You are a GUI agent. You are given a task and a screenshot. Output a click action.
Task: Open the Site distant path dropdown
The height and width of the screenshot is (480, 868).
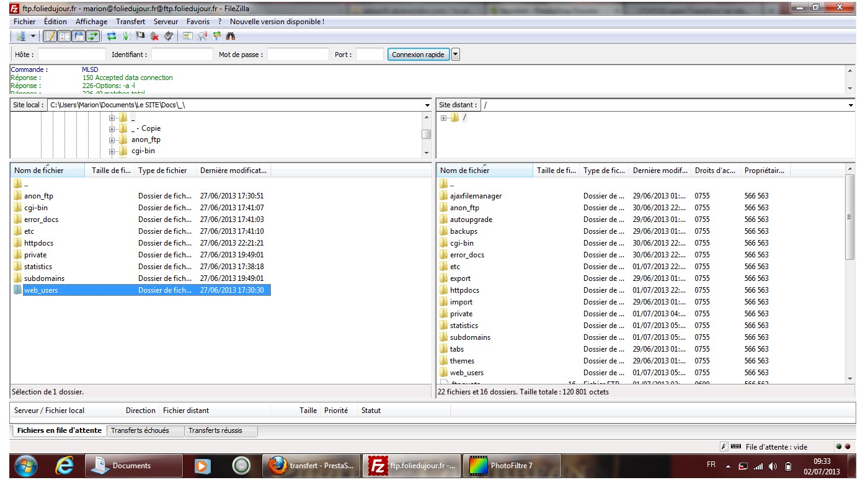coord(851,105)
